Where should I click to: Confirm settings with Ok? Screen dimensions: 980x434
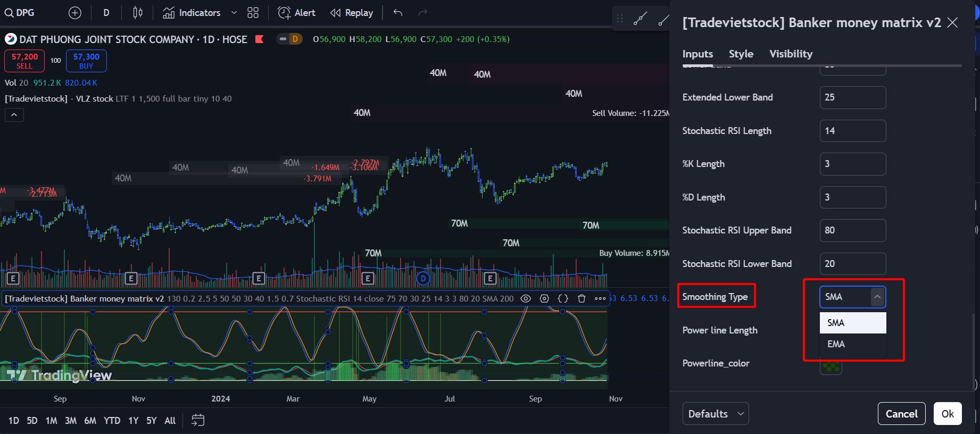point(948,414)
